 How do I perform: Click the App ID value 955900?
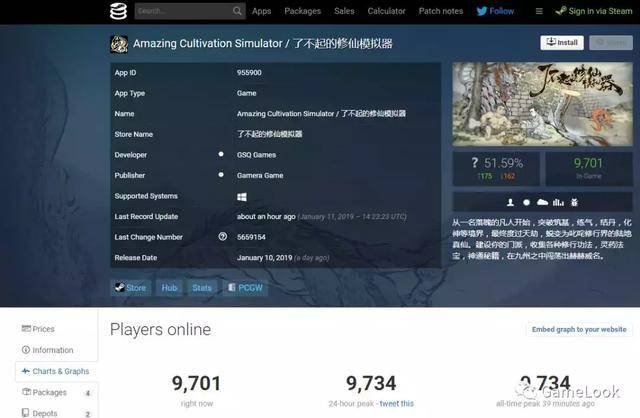(x=249, y=73)
